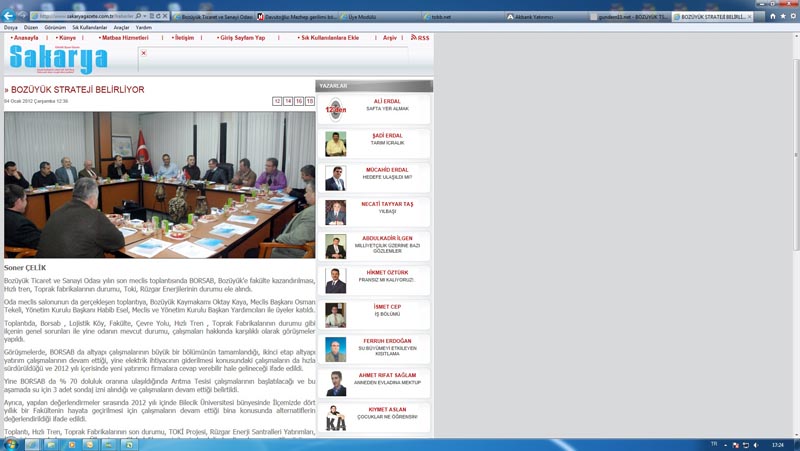
Task: Click the Giriş Sayfam Yap link
Action: pyautogui.click(x=241, y=38)
